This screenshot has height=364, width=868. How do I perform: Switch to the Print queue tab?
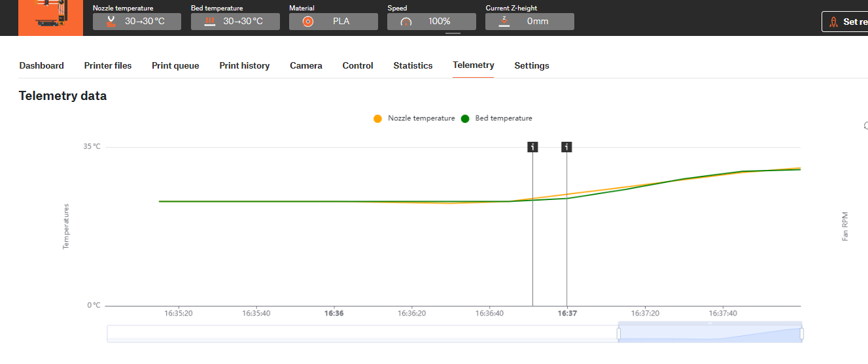[175, 65]
